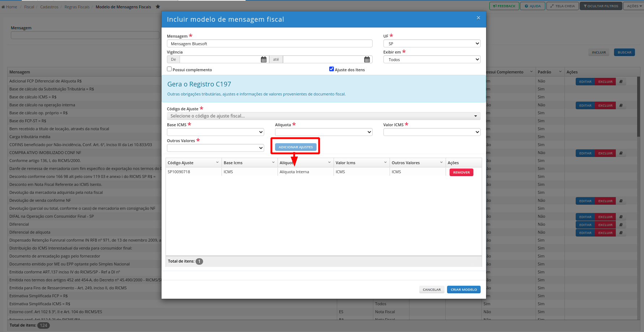Click the CRIAR MODELO button
The height and width of the screenshot is (332, 644).
[464, 290]
